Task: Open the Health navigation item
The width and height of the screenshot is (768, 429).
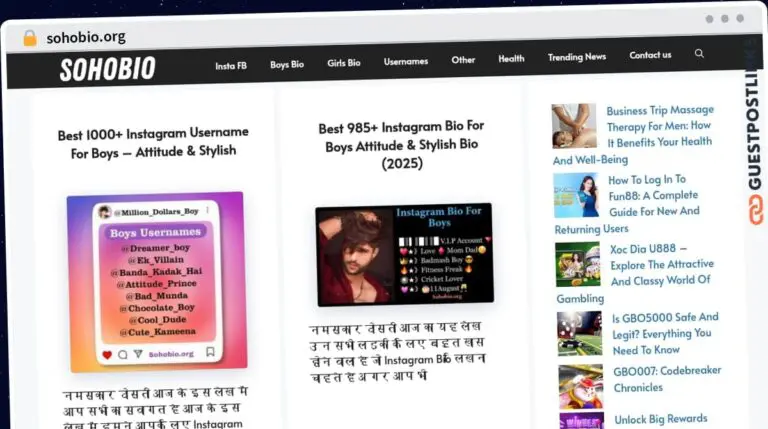Action: coord(511,59)
